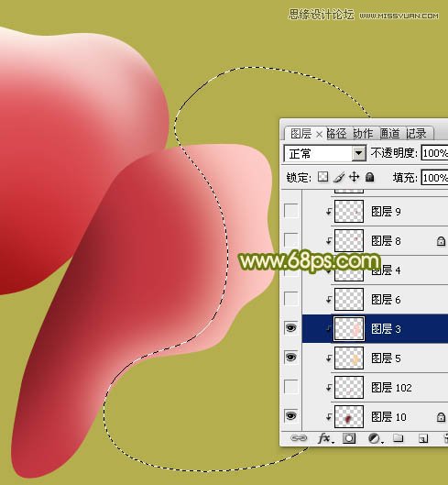448x485 pixels.
Task: Select layer name 图层 4
Action: 386,270
